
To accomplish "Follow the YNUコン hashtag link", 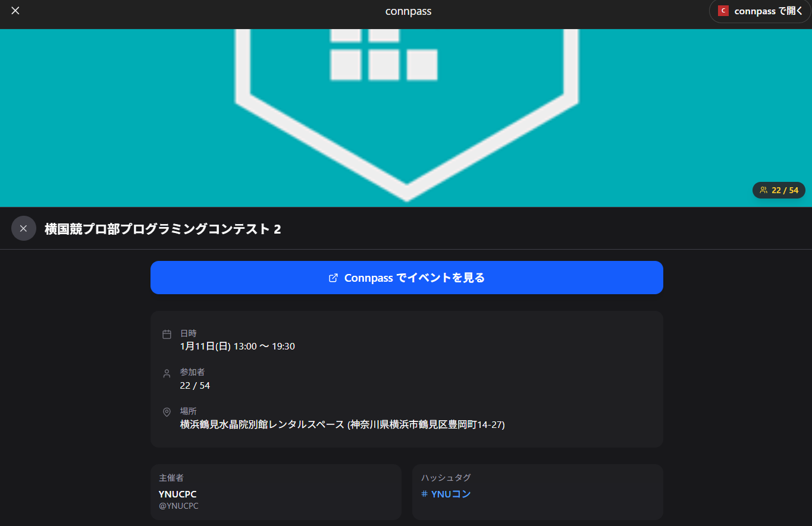I will click(450, 493).
